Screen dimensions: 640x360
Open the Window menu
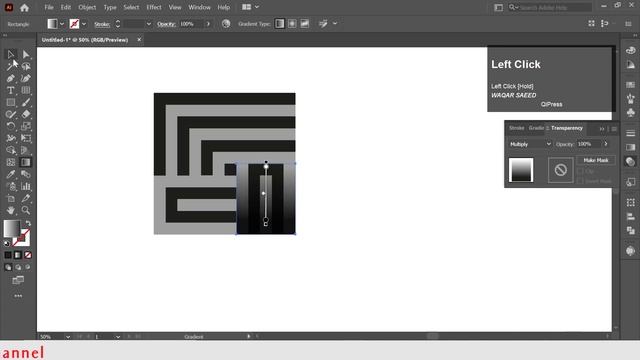click(200, 7)
